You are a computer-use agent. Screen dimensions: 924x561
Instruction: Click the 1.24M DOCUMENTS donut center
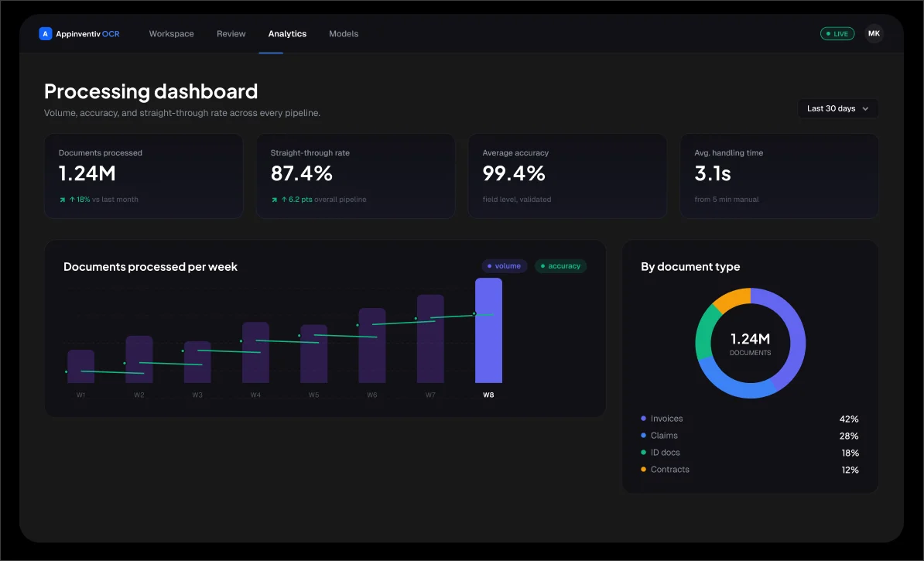tap(750, 344)
